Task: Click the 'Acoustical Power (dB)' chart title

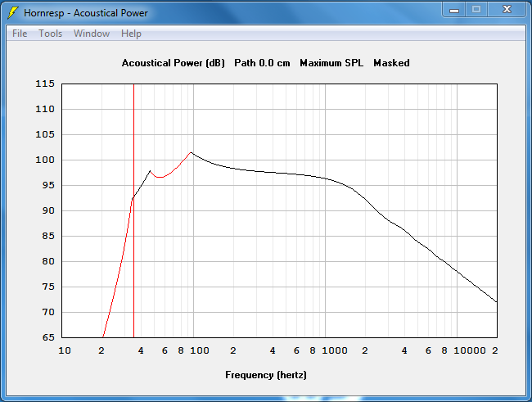Action: coord(173,63)
